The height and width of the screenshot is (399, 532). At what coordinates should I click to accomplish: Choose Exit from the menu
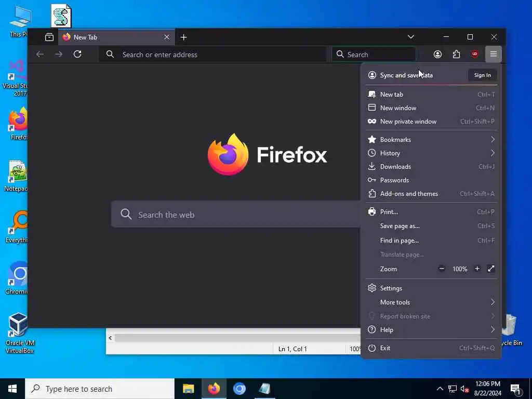(x=431, y=348)
